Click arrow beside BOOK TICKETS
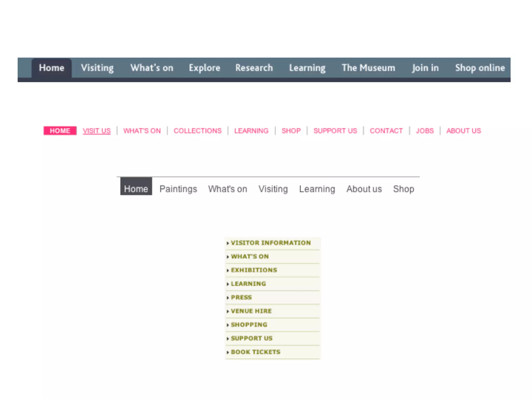The width and height of the screenshot is (532, 399). (228, 352)
